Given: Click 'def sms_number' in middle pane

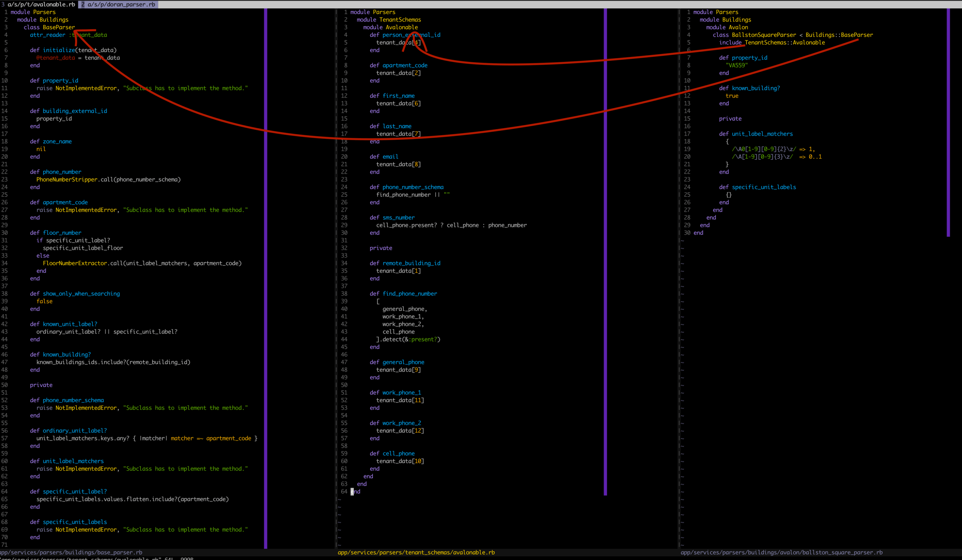Looking at the screenshot, I should tap(398, 218).
